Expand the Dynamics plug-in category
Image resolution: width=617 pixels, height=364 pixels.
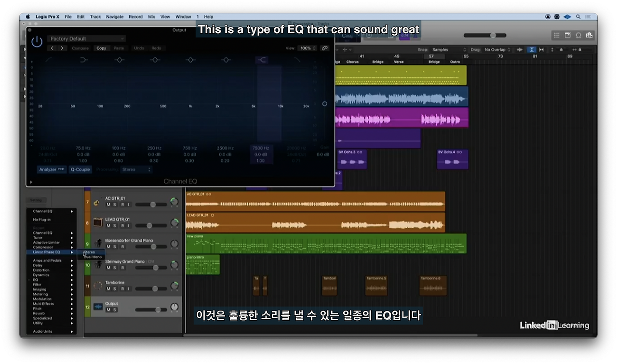click(51, 275)
